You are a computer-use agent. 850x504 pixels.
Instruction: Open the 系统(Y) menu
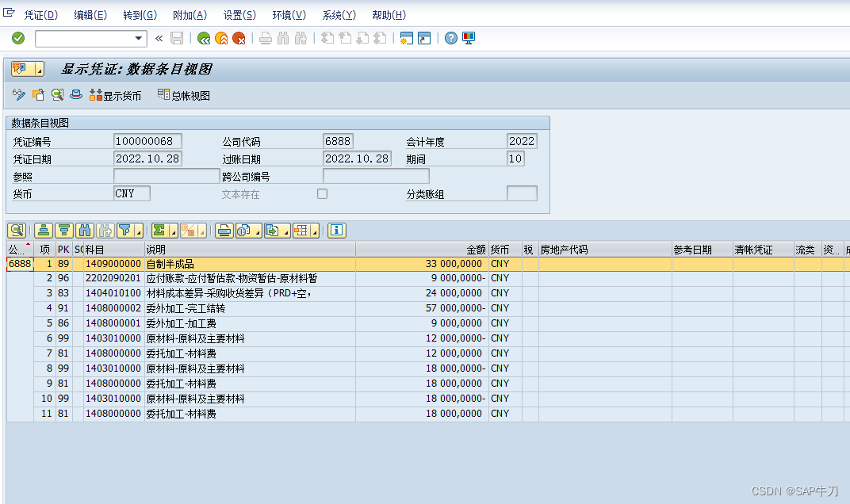[x=339, y=15]
